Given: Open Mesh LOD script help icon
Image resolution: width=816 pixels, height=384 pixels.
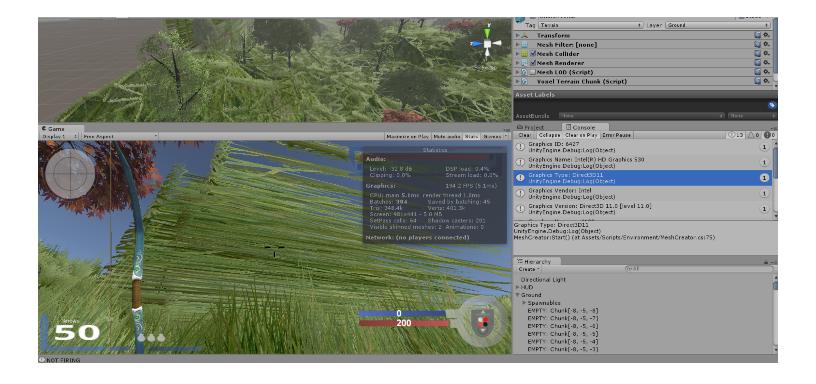Looking at the screenshot, I should [x=757, y=72].
